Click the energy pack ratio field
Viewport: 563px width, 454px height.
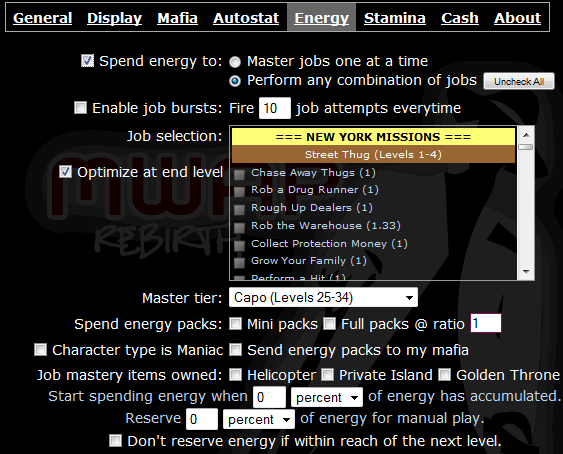[486, 323]
